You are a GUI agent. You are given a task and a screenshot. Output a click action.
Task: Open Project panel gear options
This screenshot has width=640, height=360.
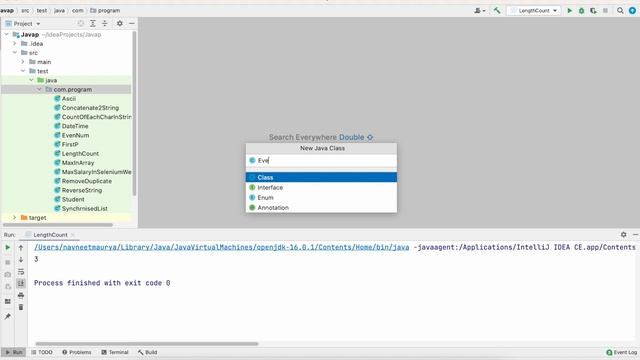(120, 24)
